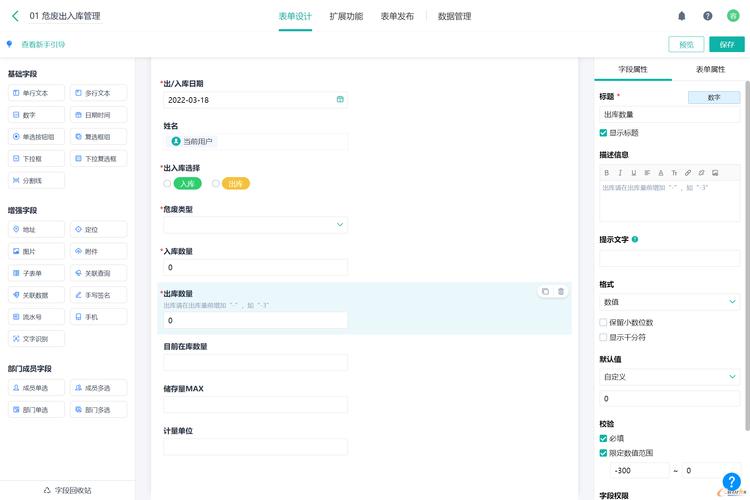The width and height of the screenshot is (750, 500).
Task: Duplicate the 出库数量 field with copy icon
Action: [x=545, y=291]
